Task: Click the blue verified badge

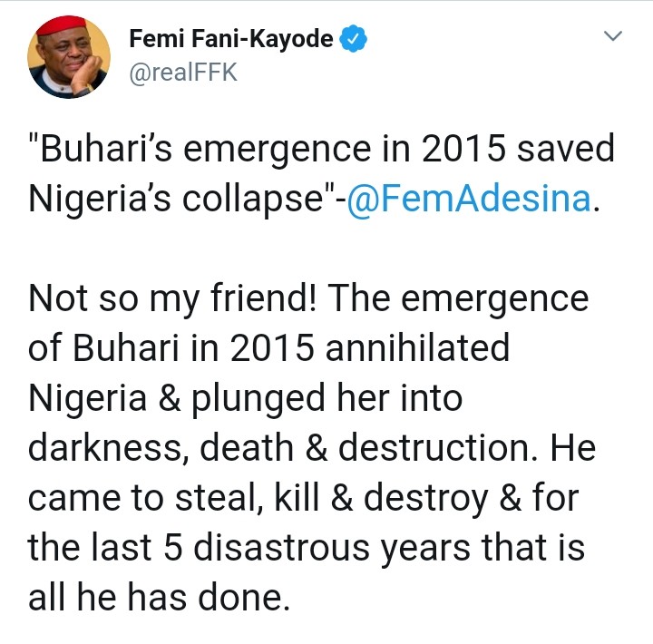Action: pyautogui.click(x=352, y=39)
